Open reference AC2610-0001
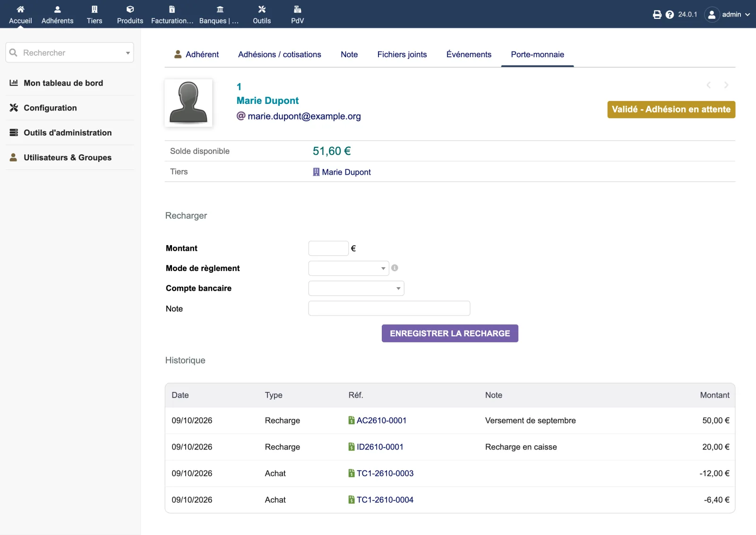Viewport: 756px width, 535px height. point(377,421)
